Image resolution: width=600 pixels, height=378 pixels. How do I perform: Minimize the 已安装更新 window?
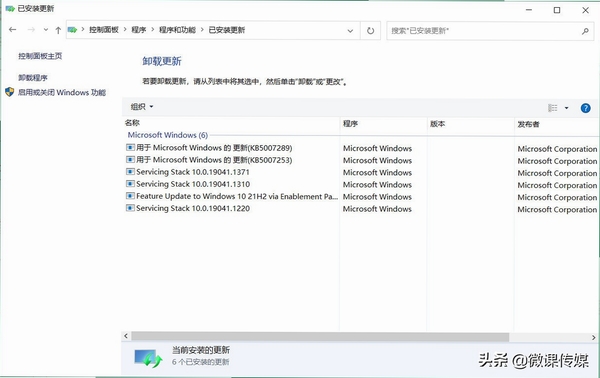pyautogui.click(x=529, y=10)
